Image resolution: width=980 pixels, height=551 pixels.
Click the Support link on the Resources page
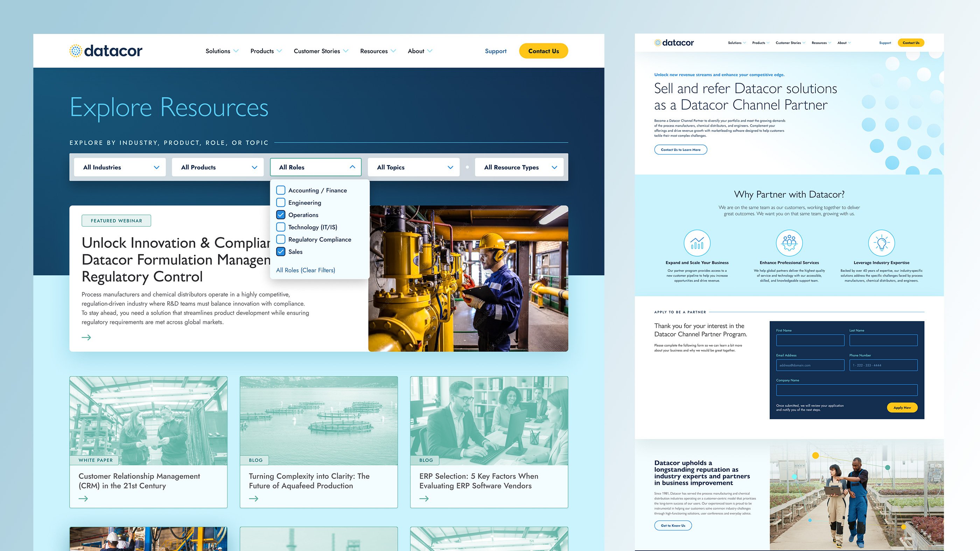[496, 51]
